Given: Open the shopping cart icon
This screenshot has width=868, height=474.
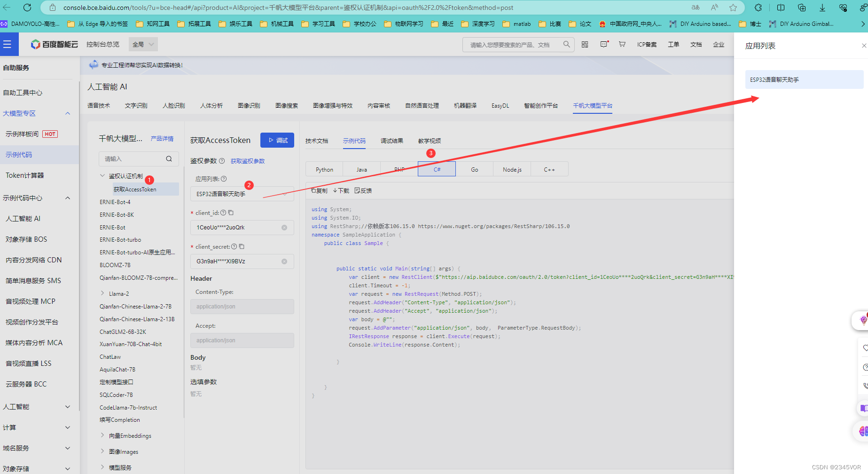Looking at the screenshot, I should point(622,44).
